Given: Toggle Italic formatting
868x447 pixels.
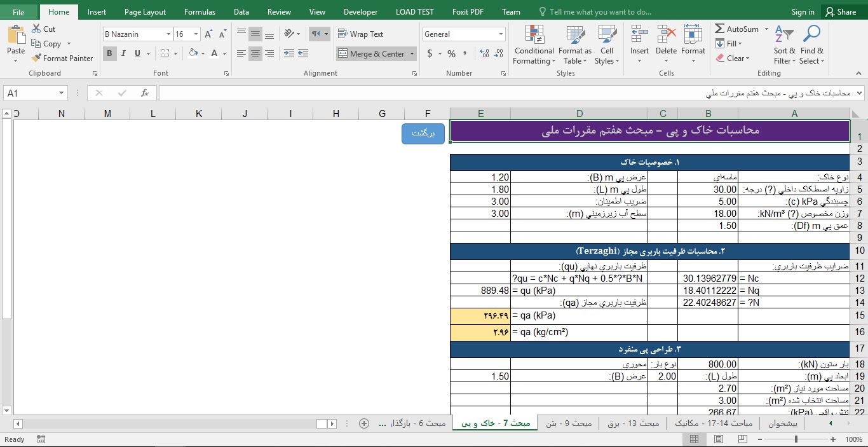Looking at the screenshot, I should (124, 54).
